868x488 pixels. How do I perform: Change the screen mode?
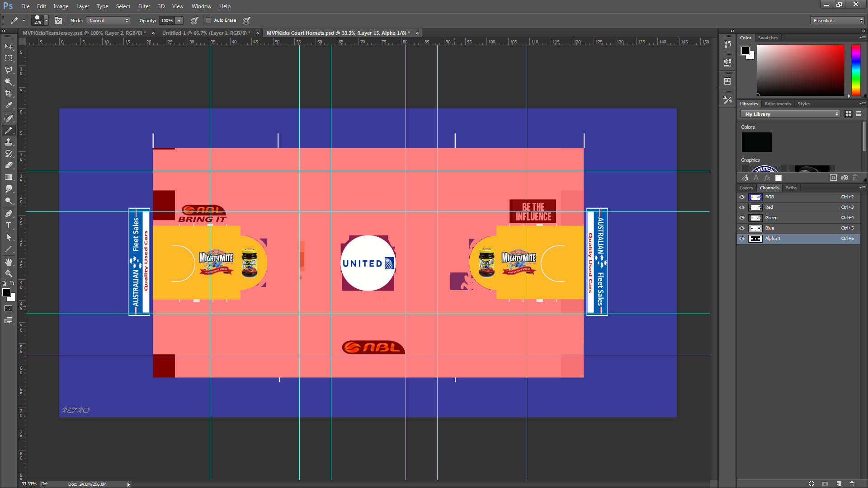(x=9, y=320)
